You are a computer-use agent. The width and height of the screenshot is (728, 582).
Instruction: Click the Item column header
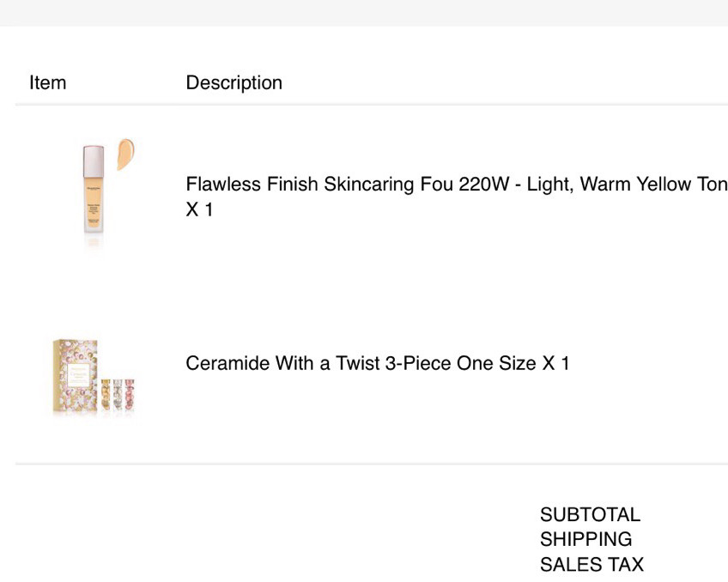click(48, 82)
